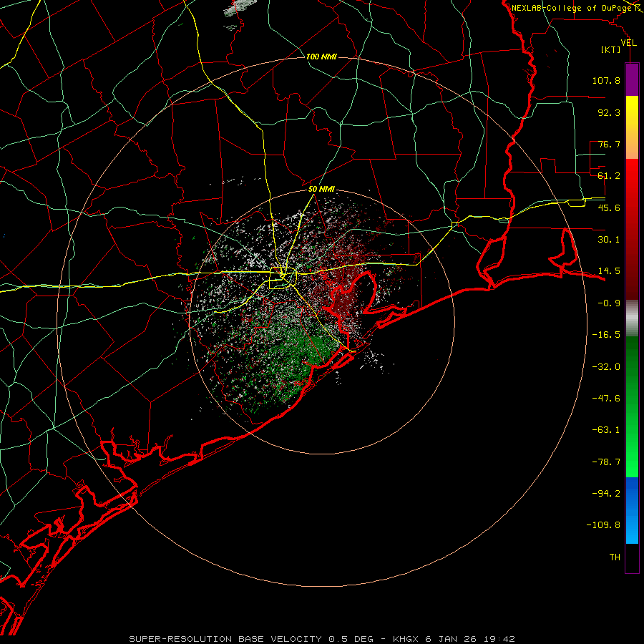This screenshot has width=644, height=644.
Task: Click the "100 NMI" range ring label
Action: click(321, 57)
